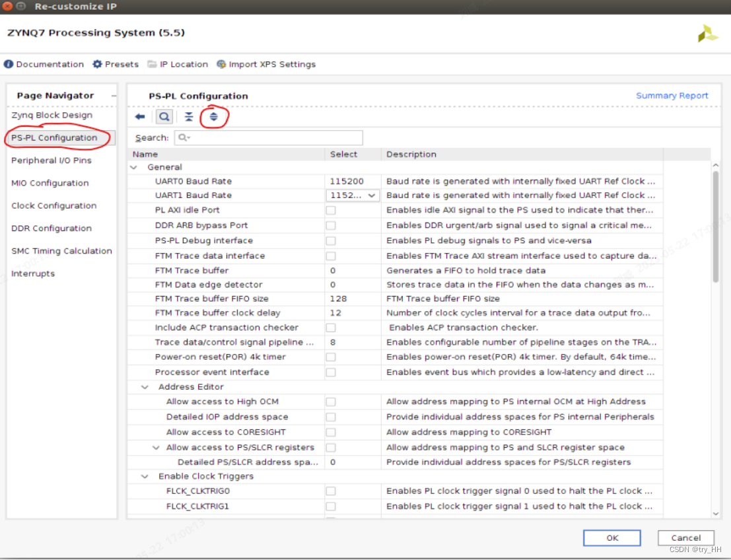Image resolution: width=731 pixels, height=560 pixels.
Task: Click the scrollbar up arrow
Action: point(716,166)
